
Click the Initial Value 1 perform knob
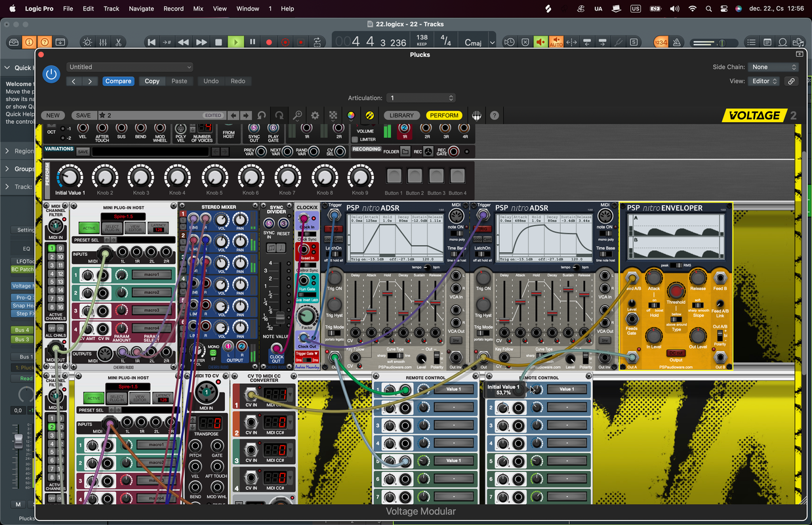[70, 176]
